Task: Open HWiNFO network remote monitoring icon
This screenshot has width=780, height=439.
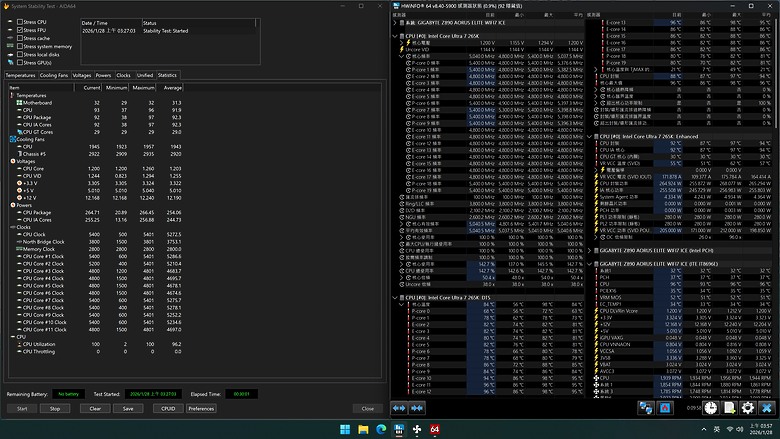Action: [x=646, y=408]
